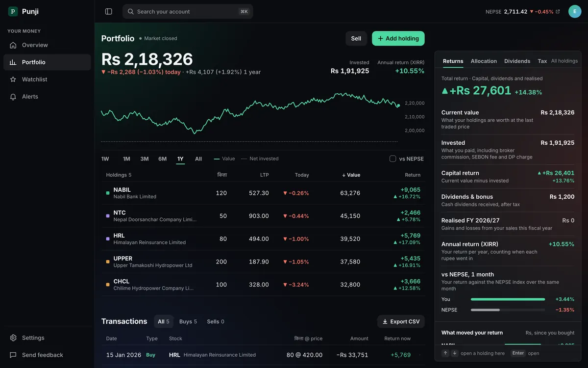Filter transactions by Sells 0
This screenshot has width=588, height=368.
tap(216, 322)
